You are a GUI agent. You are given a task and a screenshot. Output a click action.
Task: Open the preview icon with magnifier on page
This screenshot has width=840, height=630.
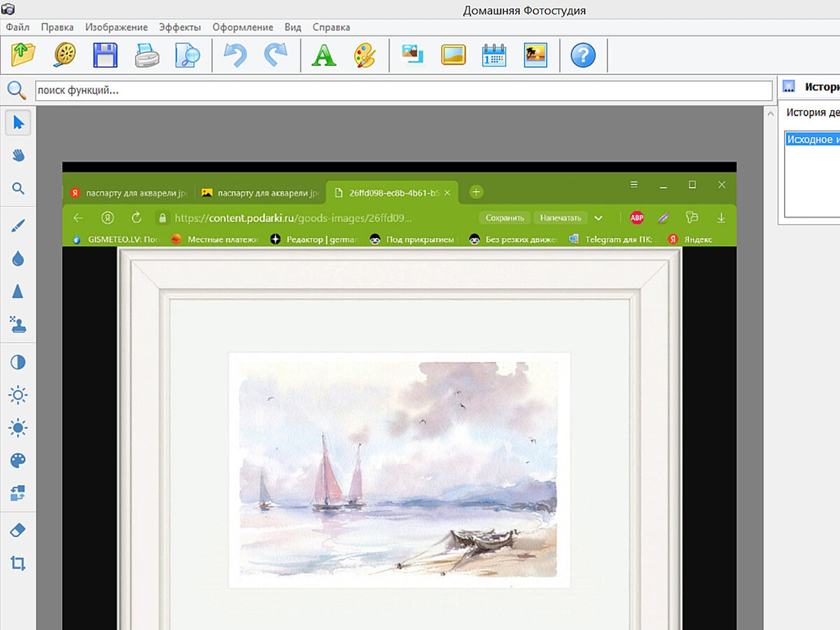coord(188,55)
